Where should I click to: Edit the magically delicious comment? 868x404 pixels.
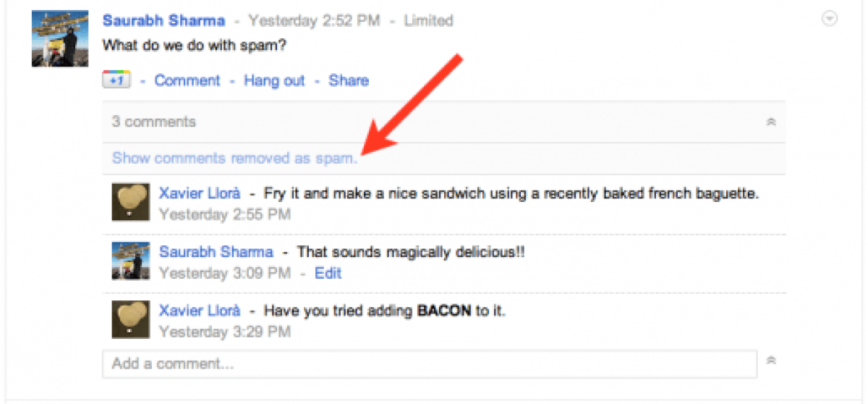[328, 274]
